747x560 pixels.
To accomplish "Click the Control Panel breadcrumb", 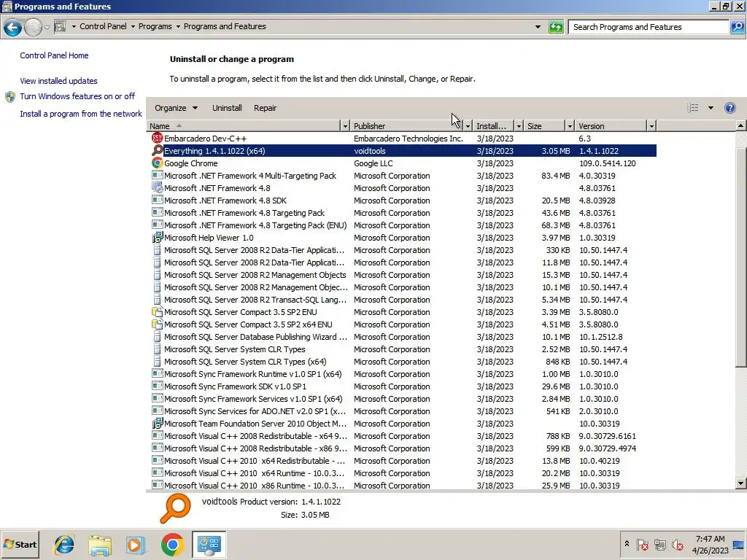I will point(103,26).
